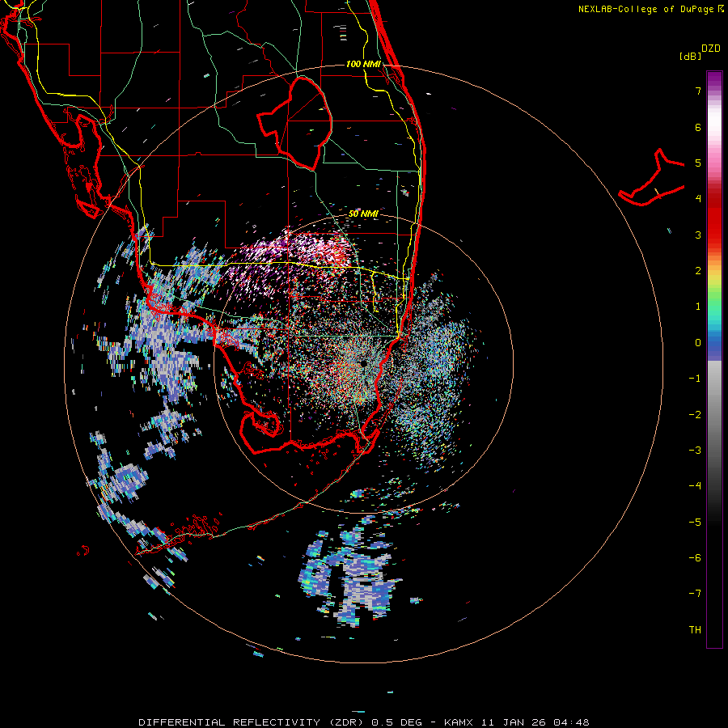The height and width of the screenshot is (728, 728).
Task: Click the 0.5 DEG elevation angle text
Action: pyautogui.click(x=396, y=722)
